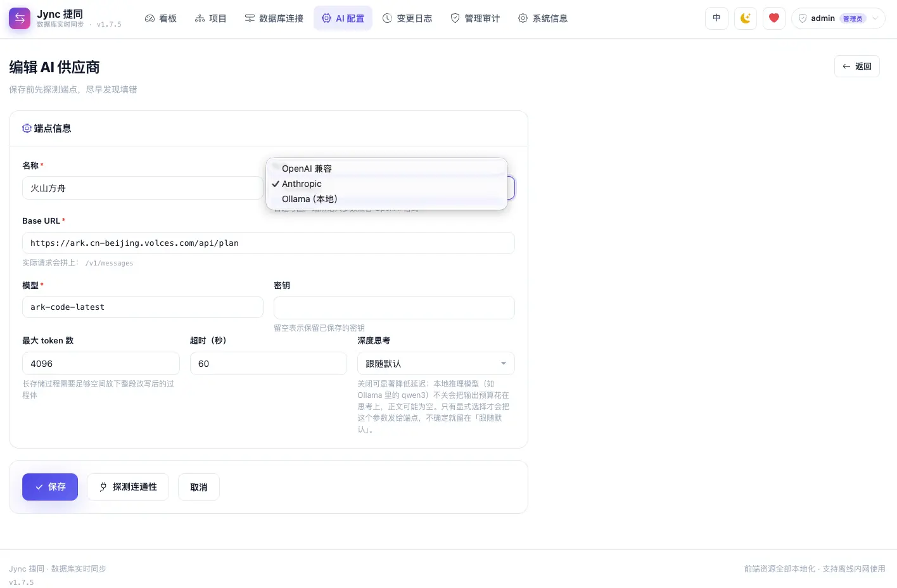This screenshot has width=897, height=588.
Task: Click the 取消 button
Action: 199,487
